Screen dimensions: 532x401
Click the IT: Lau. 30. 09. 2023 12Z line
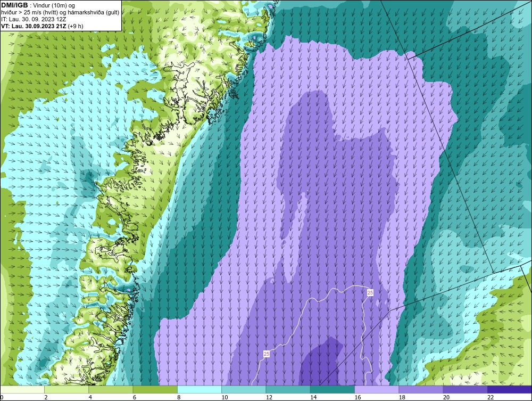tap(34, 19)
